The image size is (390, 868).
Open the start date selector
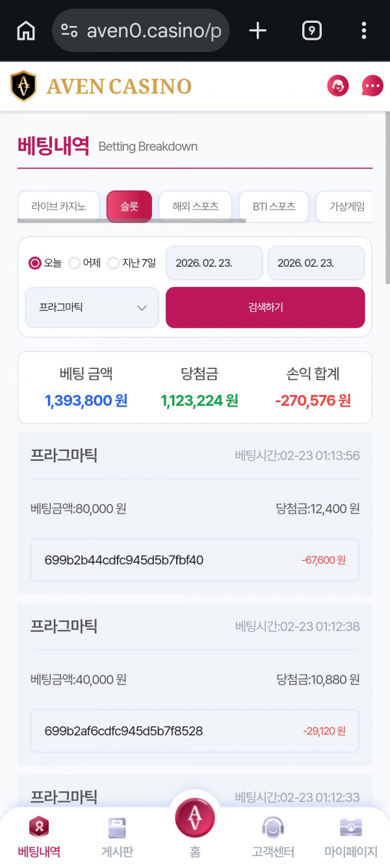click(214, 263)
